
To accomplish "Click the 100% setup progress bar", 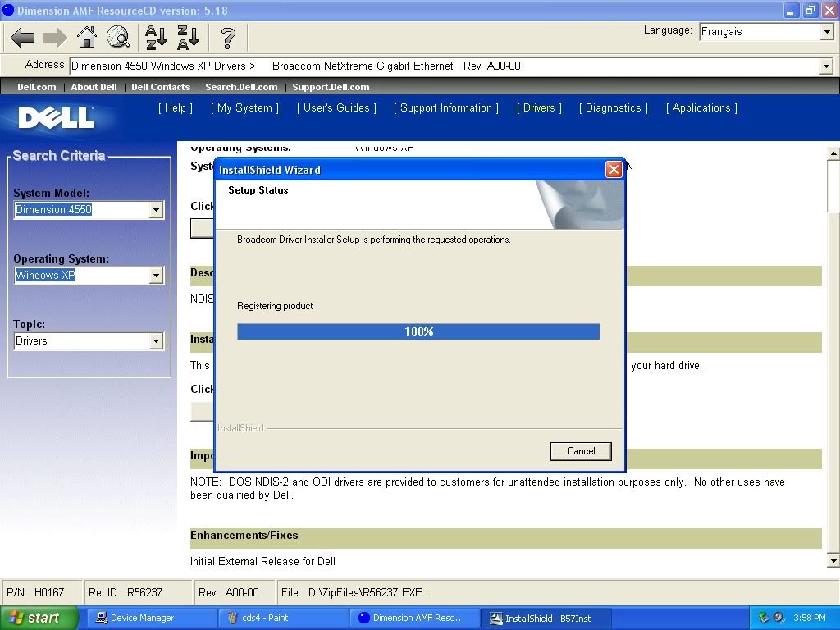I will coord(418,331).
